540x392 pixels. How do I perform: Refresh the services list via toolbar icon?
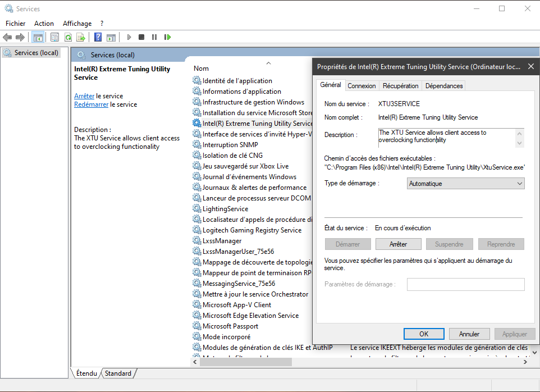(68, 37)
